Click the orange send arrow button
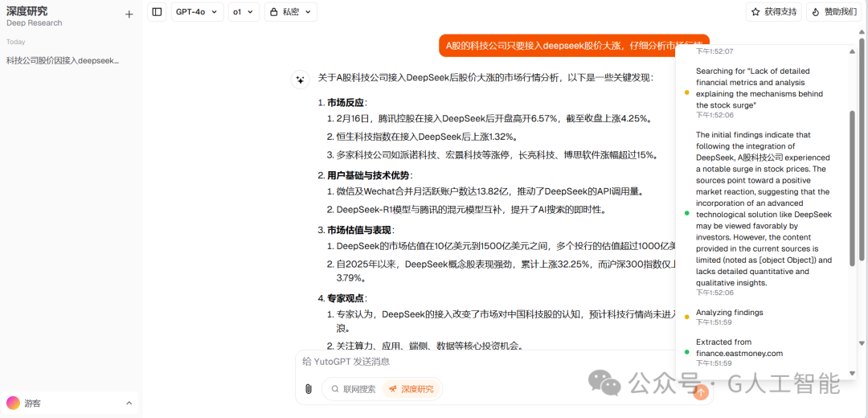This screenshot has height=418, width=868. click(701, 392)
